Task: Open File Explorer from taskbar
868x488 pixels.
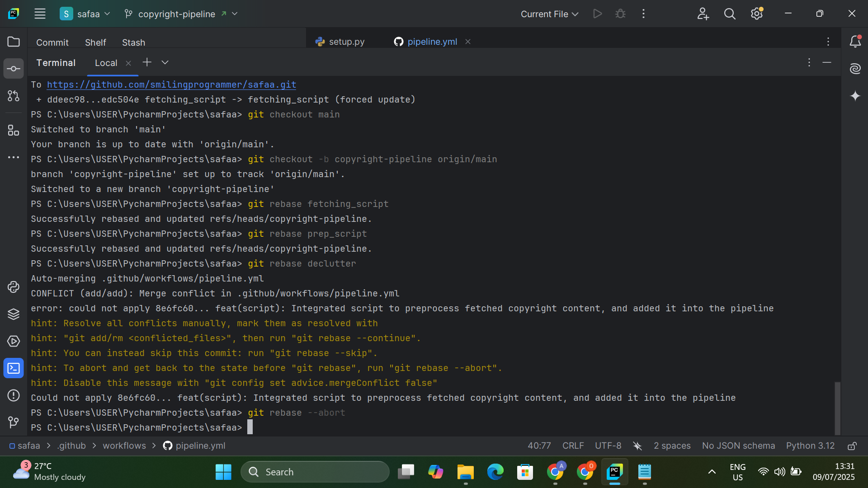Action: [x=465, y=472]
